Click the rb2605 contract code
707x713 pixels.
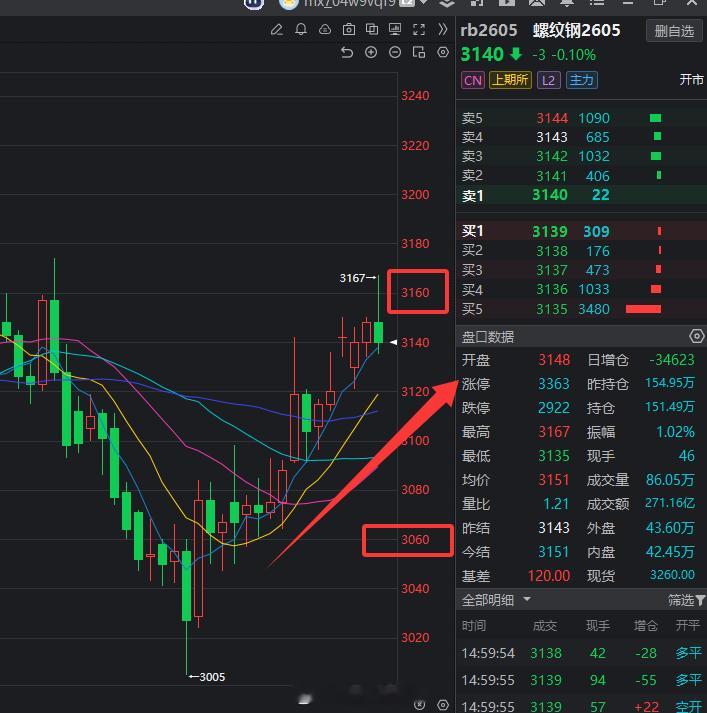489,30
